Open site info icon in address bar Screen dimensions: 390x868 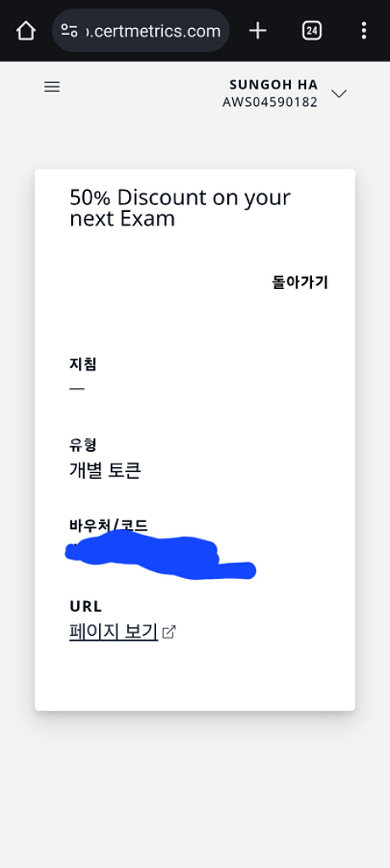(x=70, y=31)
